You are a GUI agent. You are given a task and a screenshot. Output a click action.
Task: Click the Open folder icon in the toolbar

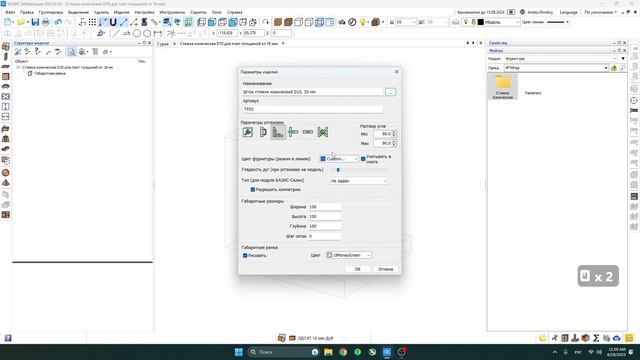(x=21, y=22)
